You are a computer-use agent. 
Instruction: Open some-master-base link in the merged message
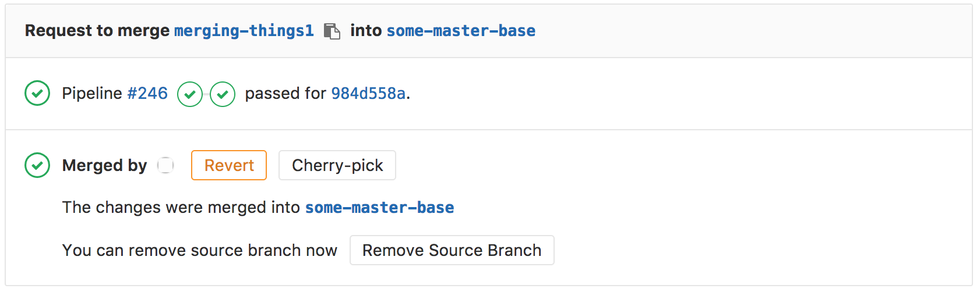380,208
